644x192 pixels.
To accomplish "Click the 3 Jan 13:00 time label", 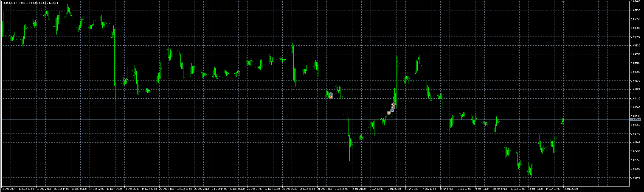I will coord(377,189).
